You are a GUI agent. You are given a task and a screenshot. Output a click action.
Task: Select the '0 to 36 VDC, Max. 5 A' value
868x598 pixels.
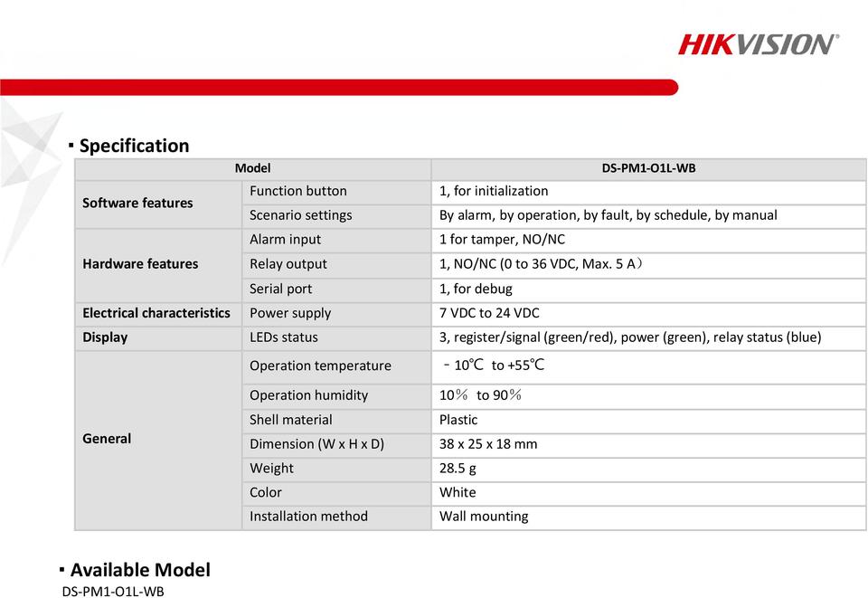click(542, 264)
